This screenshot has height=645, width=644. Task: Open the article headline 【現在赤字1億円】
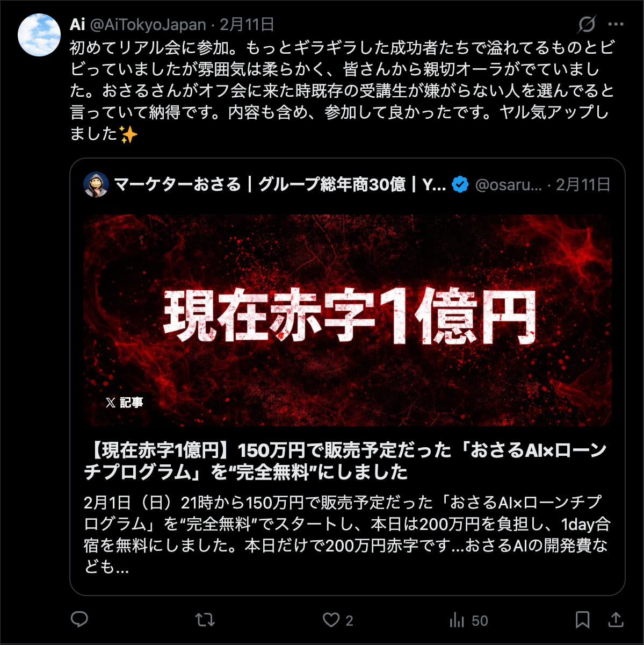tap(345, 461)
